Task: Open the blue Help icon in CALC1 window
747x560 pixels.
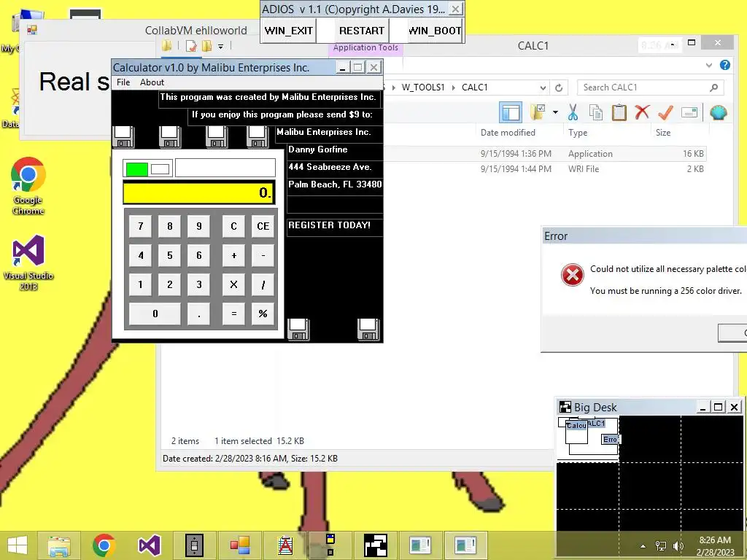Action: (725, 65)
